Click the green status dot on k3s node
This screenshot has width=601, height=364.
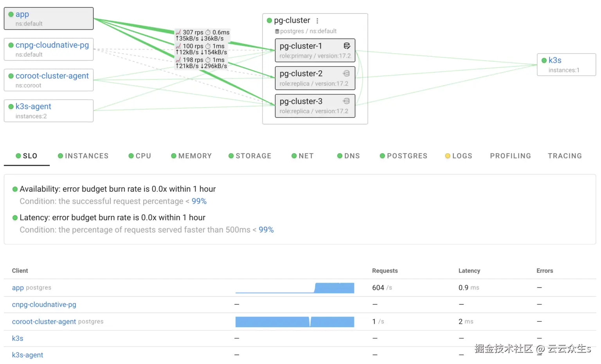(544, 60)
